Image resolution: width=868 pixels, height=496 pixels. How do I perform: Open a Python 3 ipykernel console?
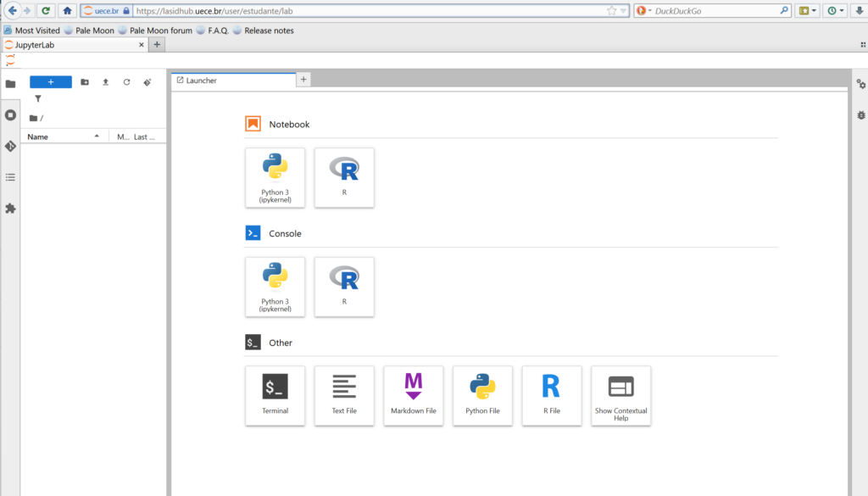click(275, 287)
